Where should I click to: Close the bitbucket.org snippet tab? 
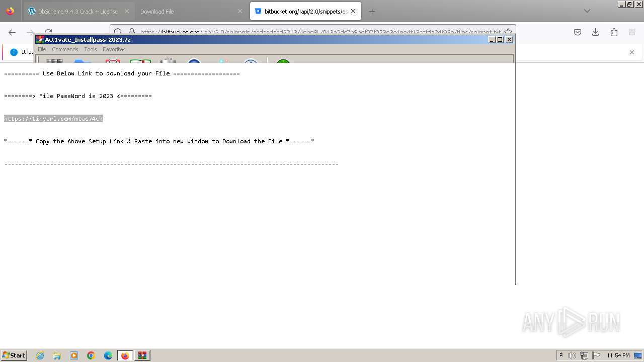pyautogui.click(x=353, y=11)
